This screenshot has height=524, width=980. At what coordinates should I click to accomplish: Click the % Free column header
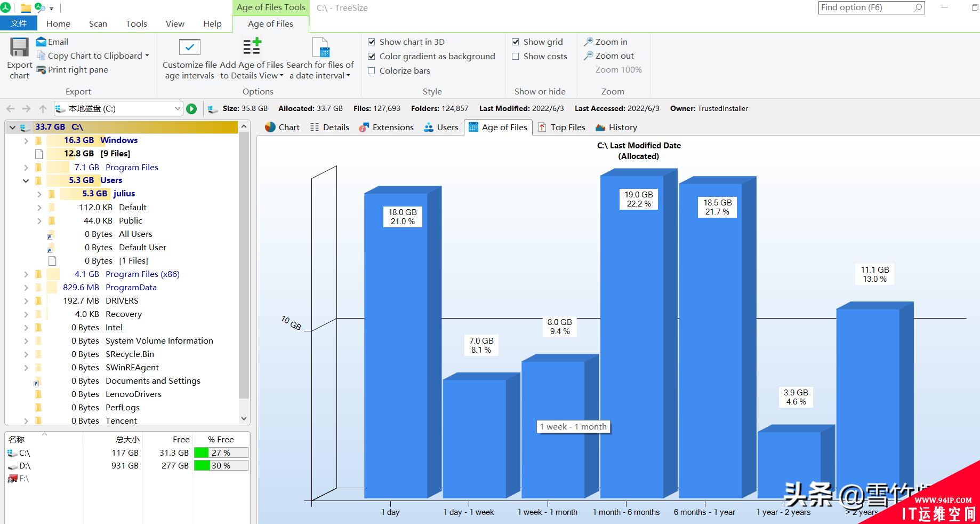pyautogui.click(x=221, y=439)
